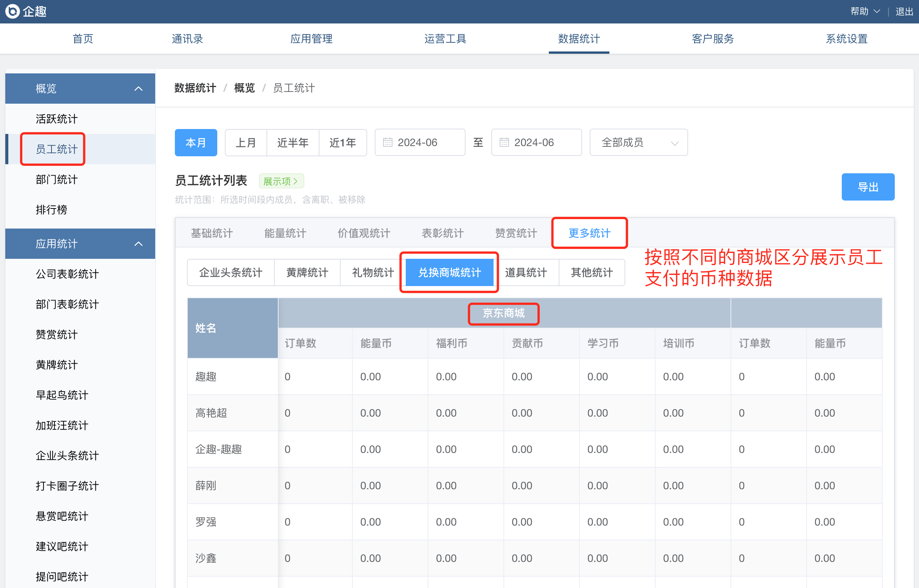Screen dimensions: 919x588
Task: Open 运营工具 in top navigation
Action: [x=445, y=39]
